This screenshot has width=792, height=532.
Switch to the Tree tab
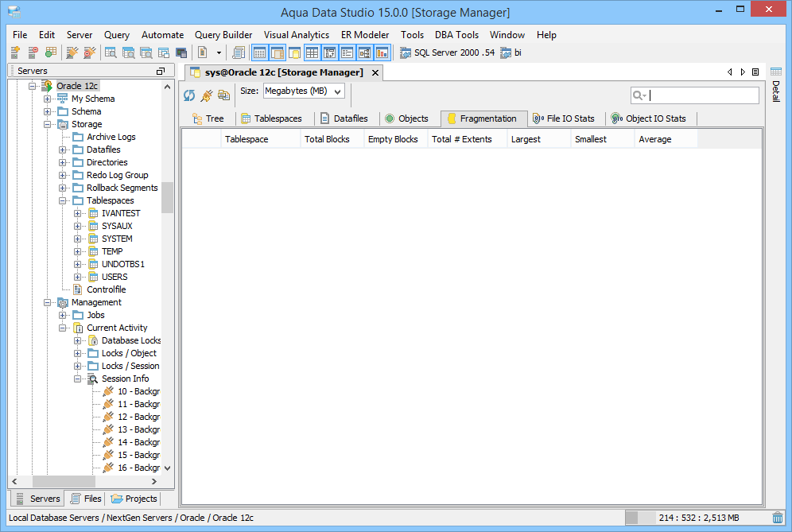pos(208,118)
